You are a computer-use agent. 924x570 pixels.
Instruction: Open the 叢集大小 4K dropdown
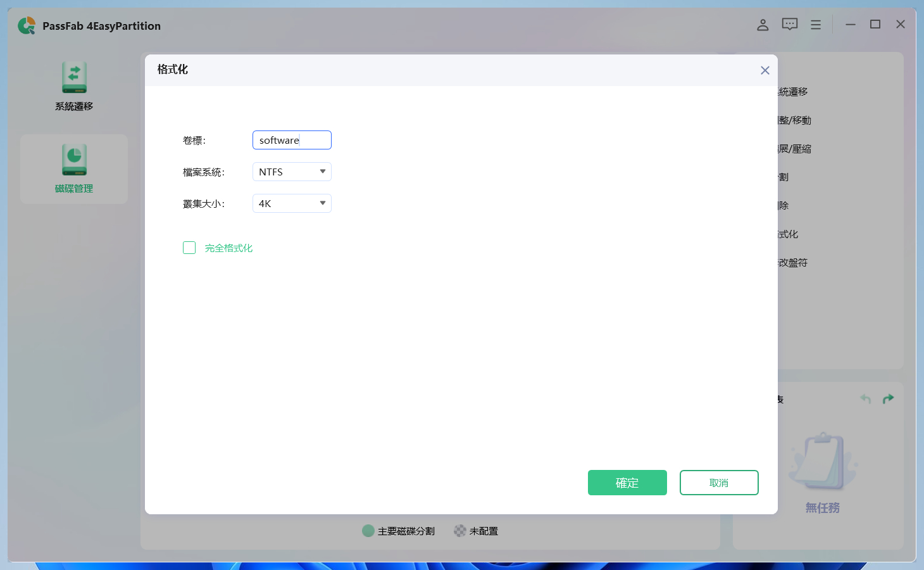point(292,203)
